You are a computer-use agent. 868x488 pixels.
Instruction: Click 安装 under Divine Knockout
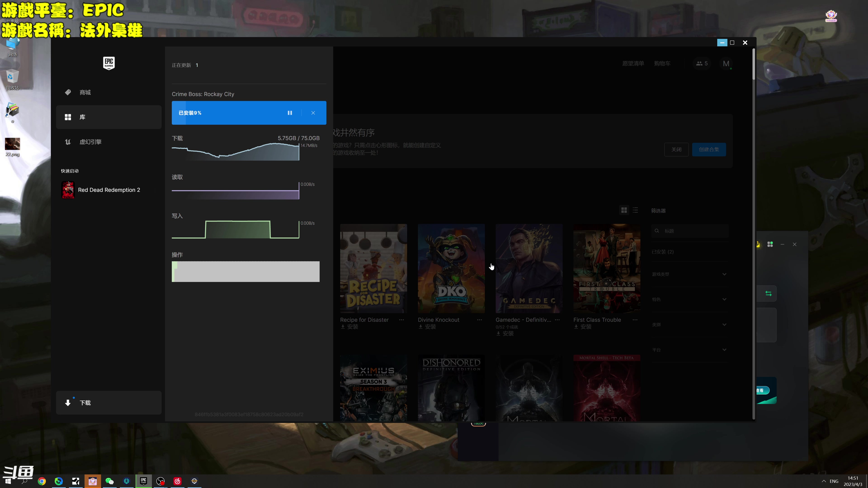[427, 327]
